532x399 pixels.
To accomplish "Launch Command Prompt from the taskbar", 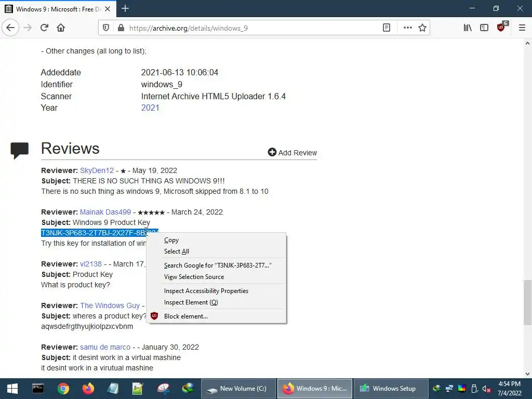I will pyautogui.click(x=37, y=389).
